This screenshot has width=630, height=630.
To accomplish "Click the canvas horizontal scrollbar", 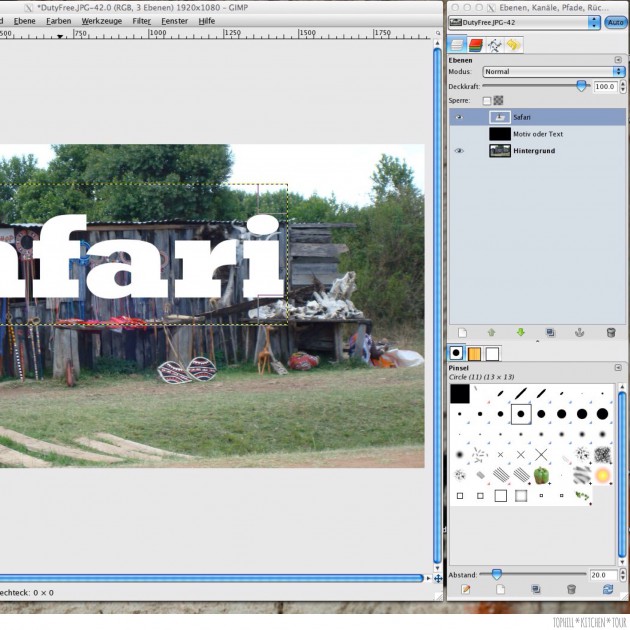I will coord(212,578).
